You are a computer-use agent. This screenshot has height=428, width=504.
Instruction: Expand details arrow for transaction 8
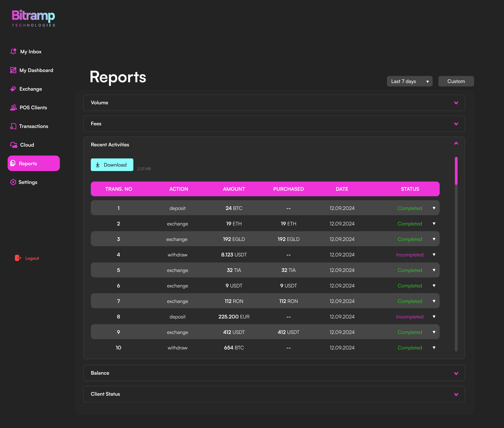pyautogui.click(x=434, y=317)
